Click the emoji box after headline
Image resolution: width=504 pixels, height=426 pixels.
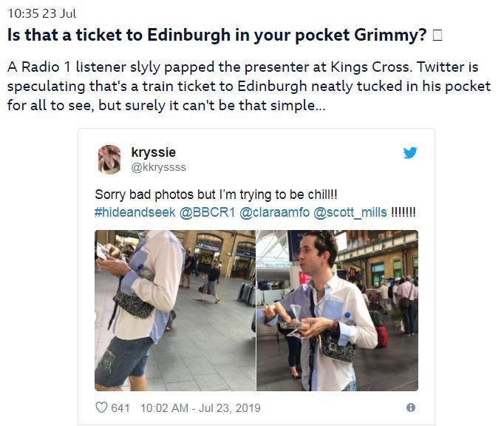coord(437,35)
